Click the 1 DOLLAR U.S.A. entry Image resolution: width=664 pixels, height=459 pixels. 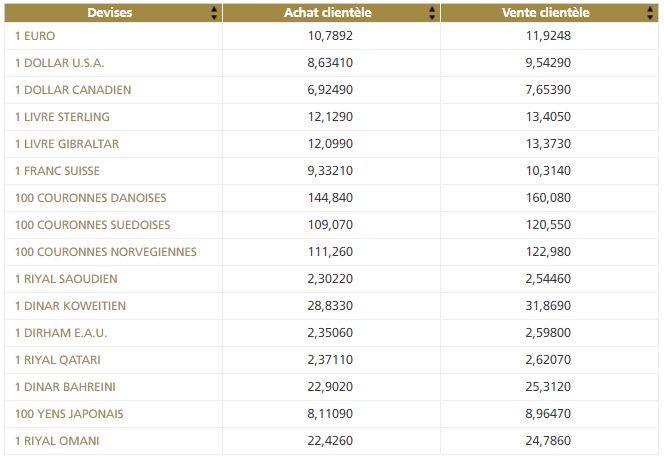[59, 63]
